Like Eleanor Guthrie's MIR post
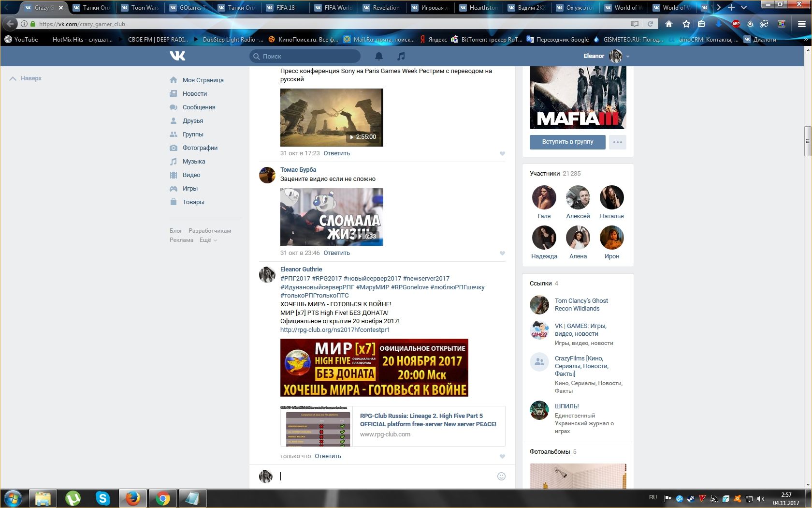The width and height of the screenshot is (812, 508). tap(502, 456)
